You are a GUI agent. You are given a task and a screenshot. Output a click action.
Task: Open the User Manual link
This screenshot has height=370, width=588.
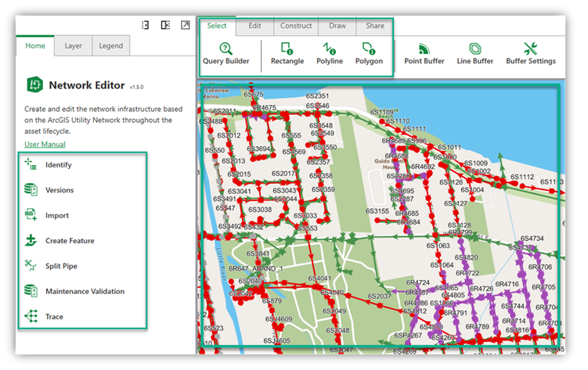(x=45, y=144)
